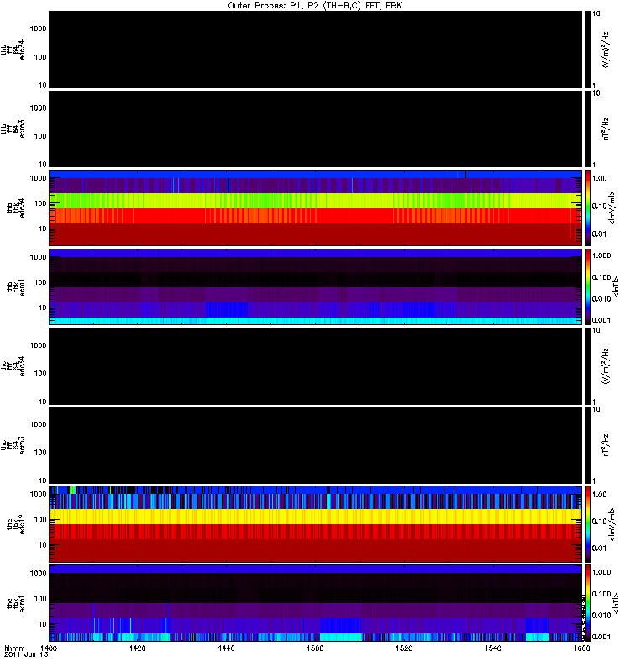This screenshot has width=630, height=672.
Task: Click the 1500 time axis label
Action: (315, 648)
